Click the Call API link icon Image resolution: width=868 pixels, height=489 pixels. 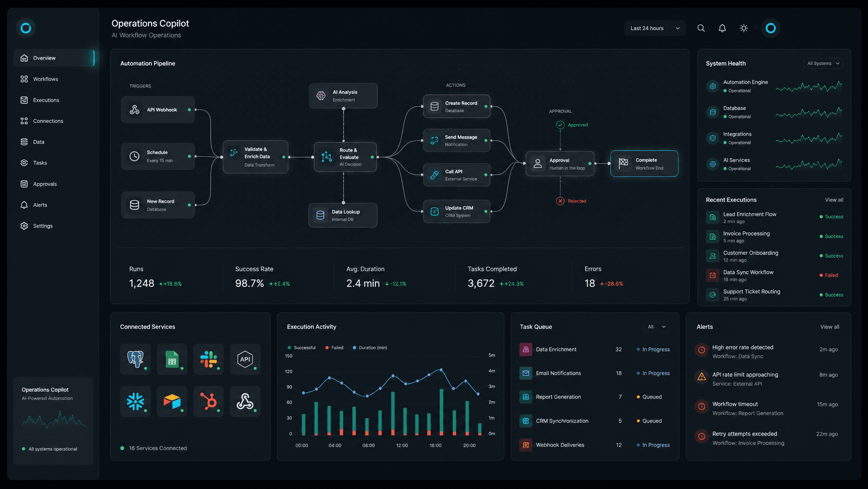coord(435,175)
